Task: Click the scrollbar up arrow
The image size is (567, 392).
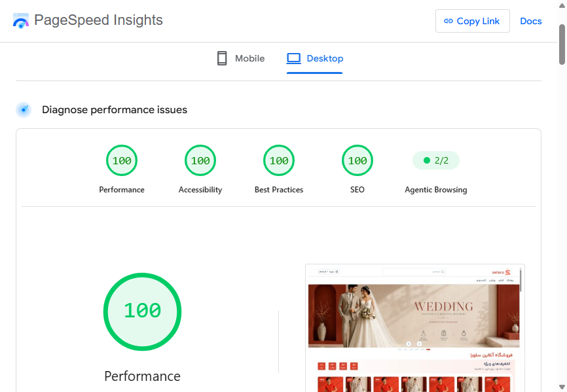Action: coord(562,5)
